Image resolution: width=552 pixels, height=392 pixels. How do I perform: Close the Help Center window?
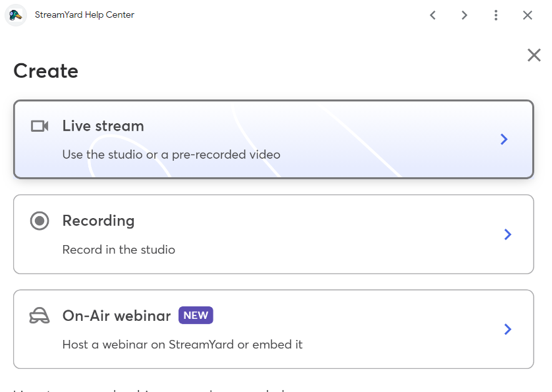click(x=528, y=15)
